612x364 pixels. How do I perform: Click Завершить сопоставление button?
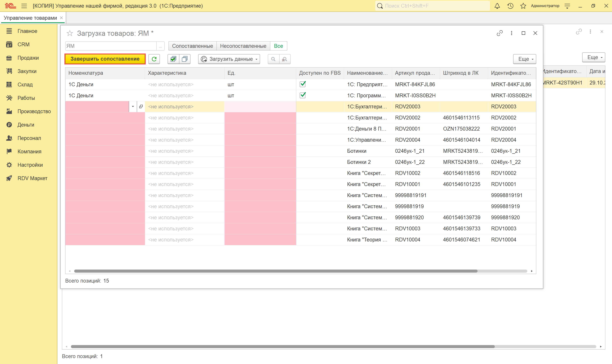[x=105, y=59]
